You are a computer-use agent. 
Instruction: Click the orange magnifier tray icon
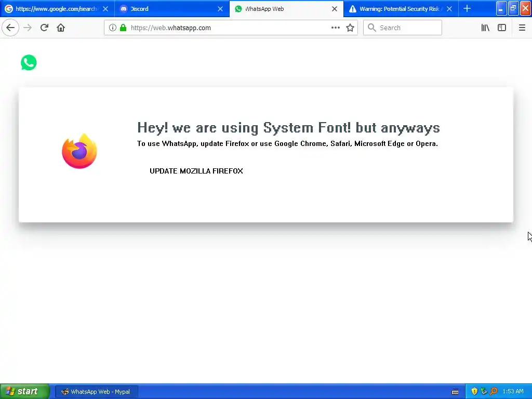coord(494,392)
